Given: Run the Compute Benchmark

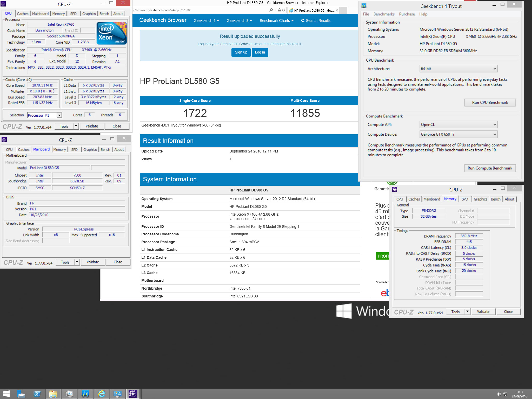Looking at the screenshot, I should pos(490,168).
